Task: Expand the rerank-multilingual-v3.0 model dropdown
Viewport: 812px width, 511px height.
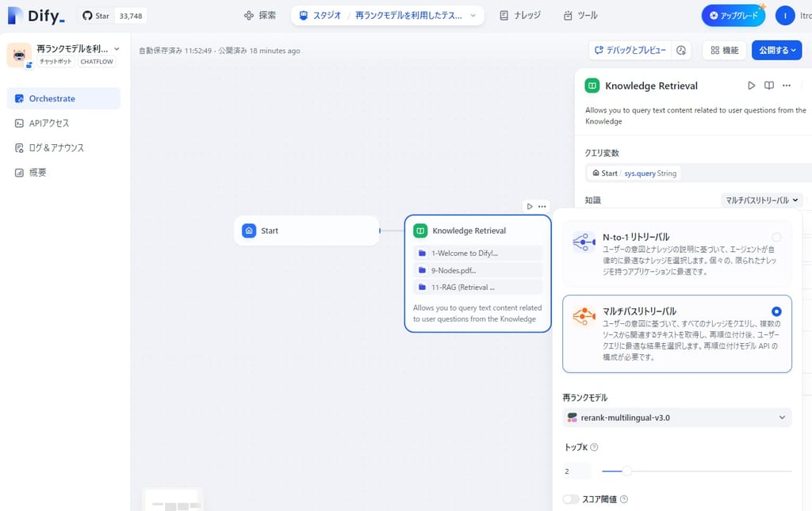Action: pos(677,418)
